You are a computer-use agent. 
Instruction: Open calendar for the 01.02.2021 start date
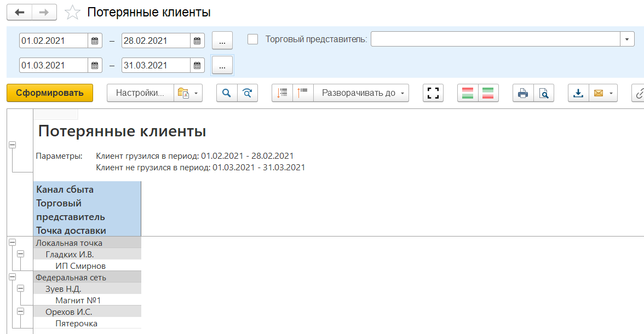tap(95, 41)
